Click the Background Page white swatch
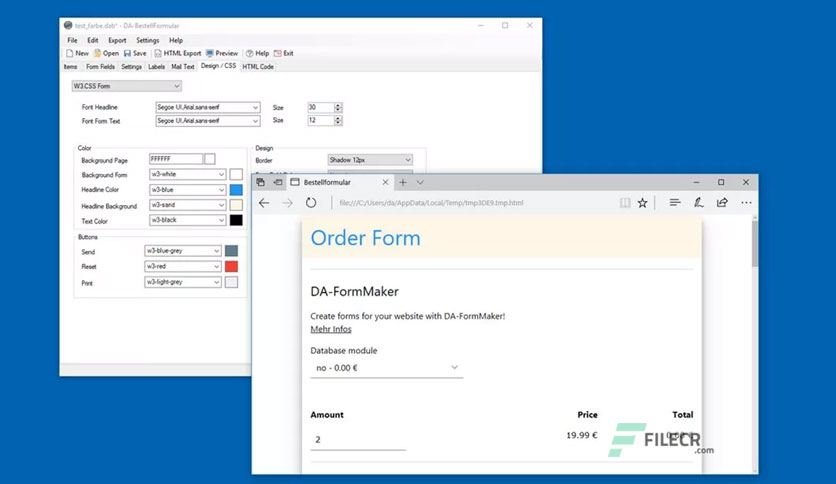 pyautogui.click(x=210, y=159)
